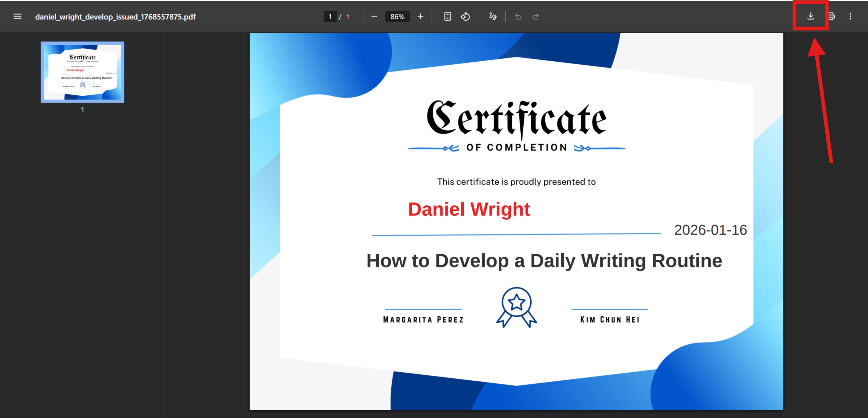Click the zoom in plus button
Image resolution: width=868 pixels, height=418 pixels.
point(420,16)
